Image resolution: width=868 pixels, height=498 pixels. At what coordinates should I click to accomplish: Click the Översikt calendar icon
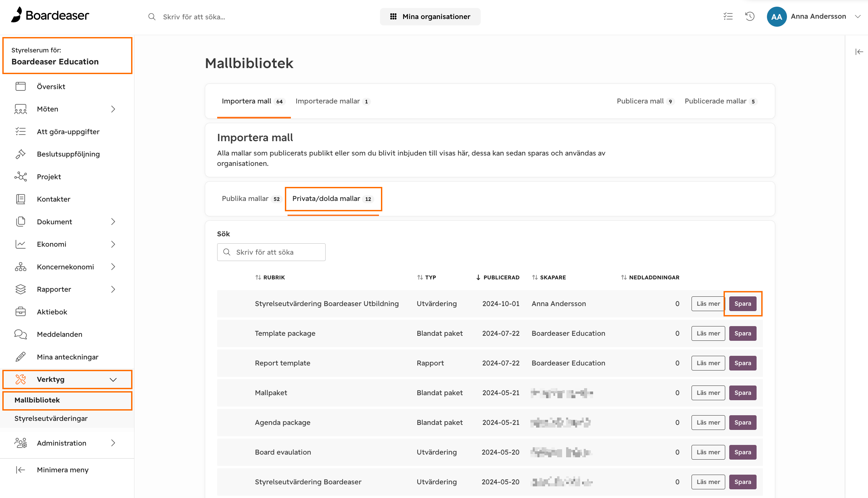point(20,86)
